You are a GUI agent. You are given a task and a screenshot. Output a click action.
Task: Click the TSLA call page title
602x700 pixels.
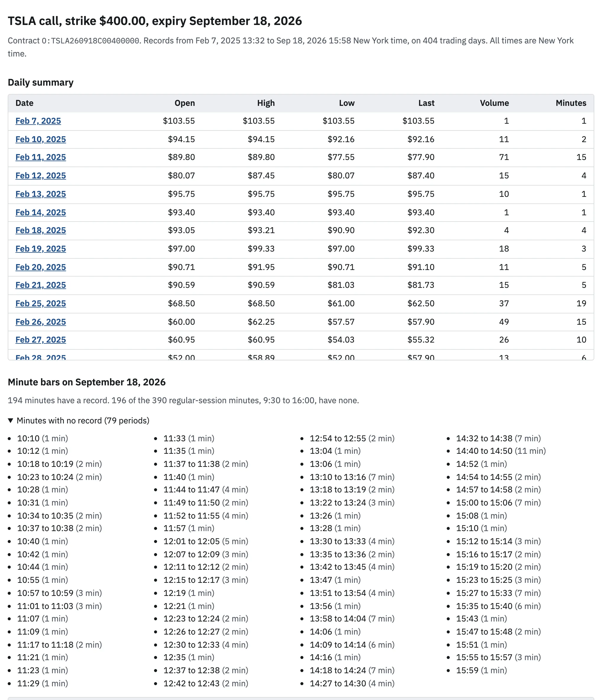click(x=155, y=21)
